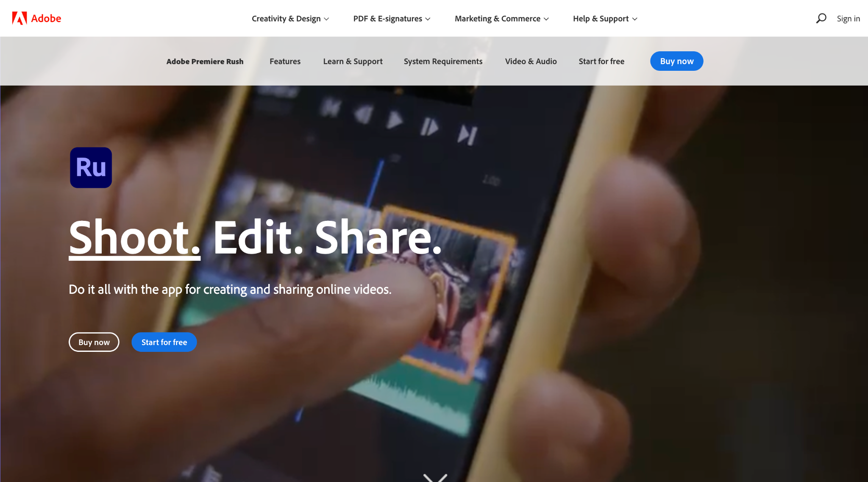Open the search icon in navigation bar

(x=821, y=18)
